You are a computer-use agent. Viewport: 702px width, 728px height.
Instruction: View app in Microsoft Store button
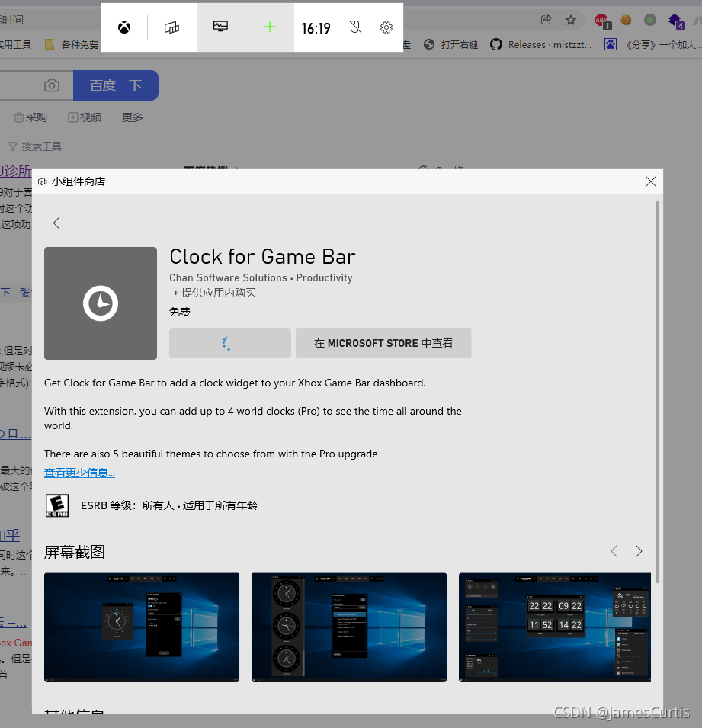[383, 343]
